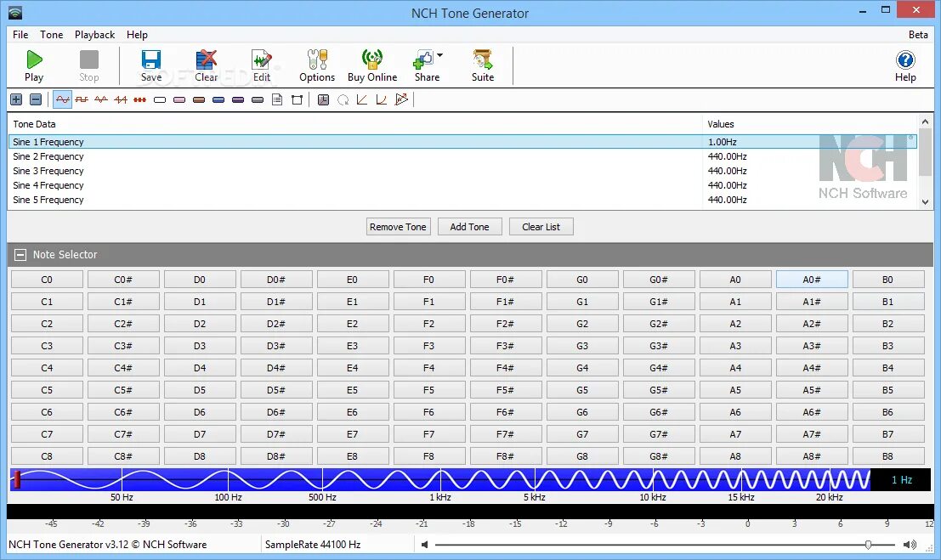Select note C4
Screen dimensions: 941x560
click(47, 368)
